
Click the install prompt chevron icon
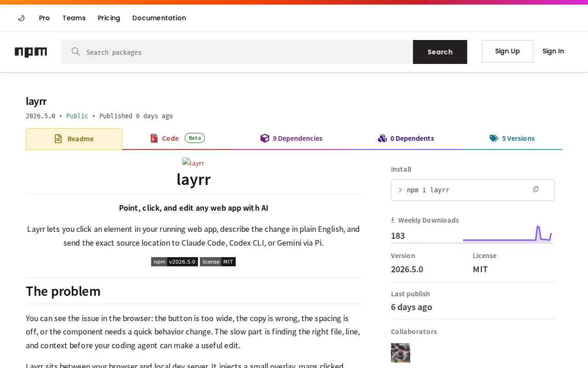[401, 190]
